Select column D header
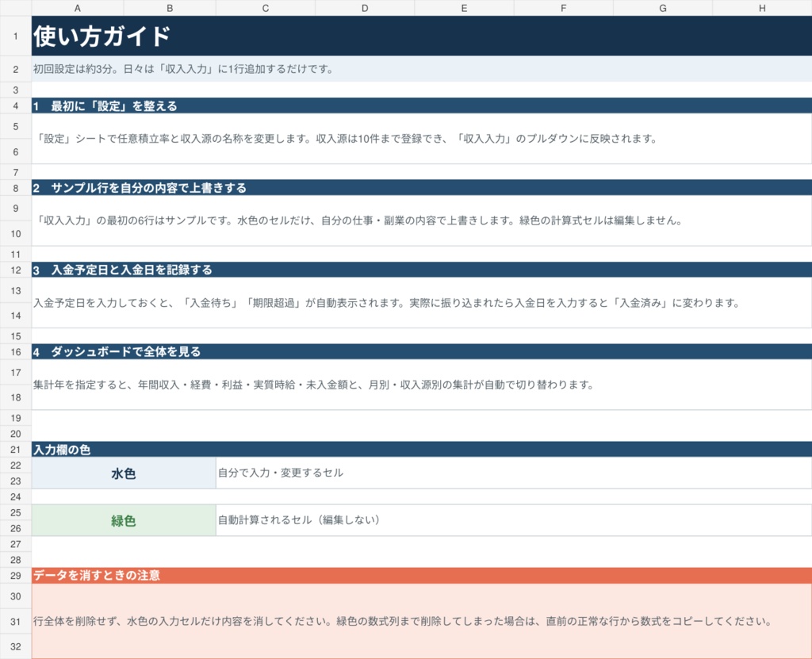Screen dimensions: 812x659 tap(365, 8)
